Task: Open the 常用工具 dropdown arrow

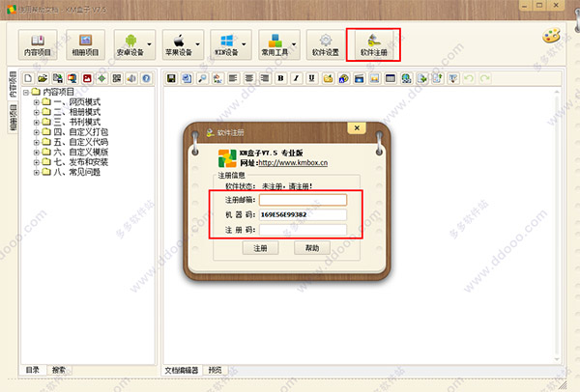Action: (x=294, y=44)
